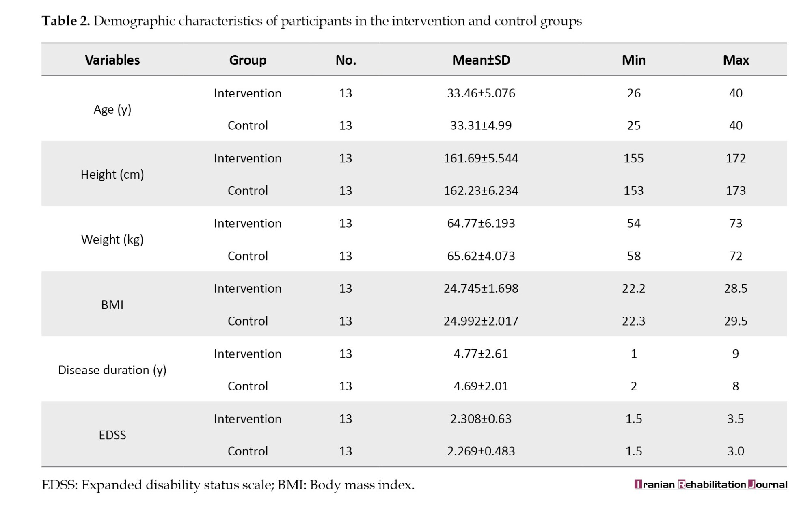The height and width of the screenshot is (511, 812).
Task: Click the EDSS row label
Action: (112, 435)
